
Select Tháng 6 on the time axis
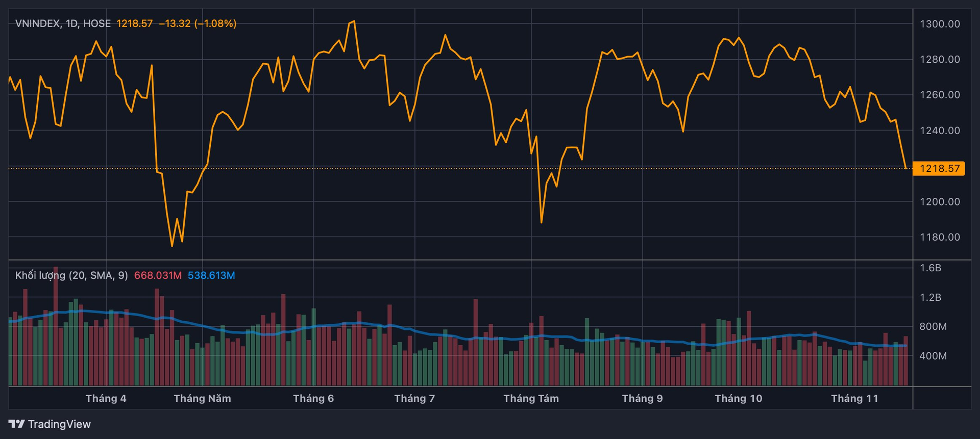click(x=313, y=398)
